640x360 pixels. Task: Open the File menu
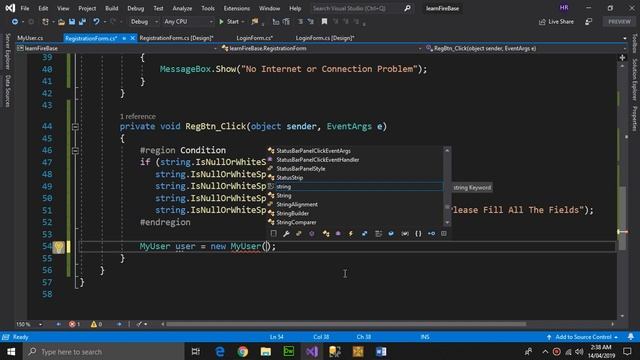tap(25, 8)
